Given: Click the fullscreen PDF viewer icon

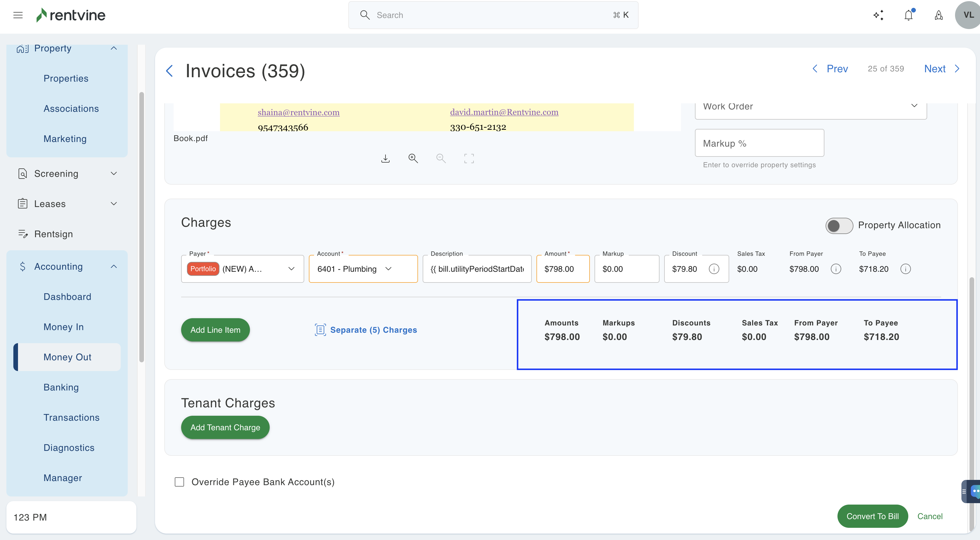Looking at the screenshot, I should pos(469,158).
